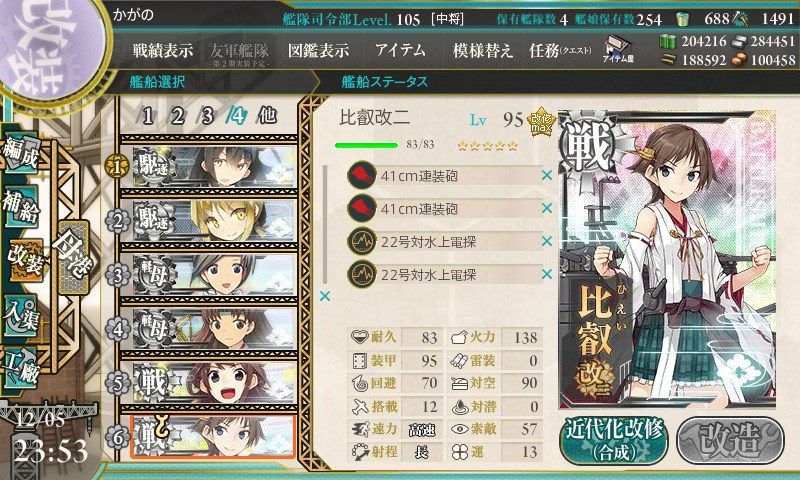Open the 戦績表示 menu item

(163, 50)
